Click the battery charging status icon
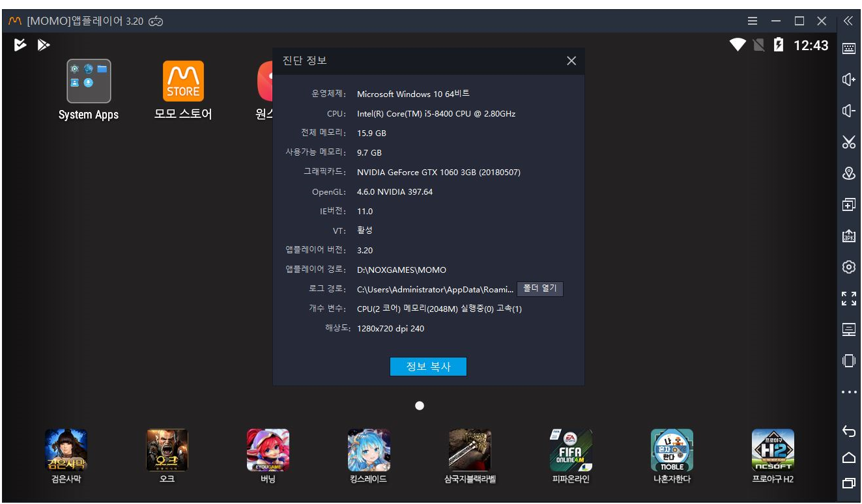Image resolution: width=862 pixels, height=504 pixels. click(x=778, y=45)
